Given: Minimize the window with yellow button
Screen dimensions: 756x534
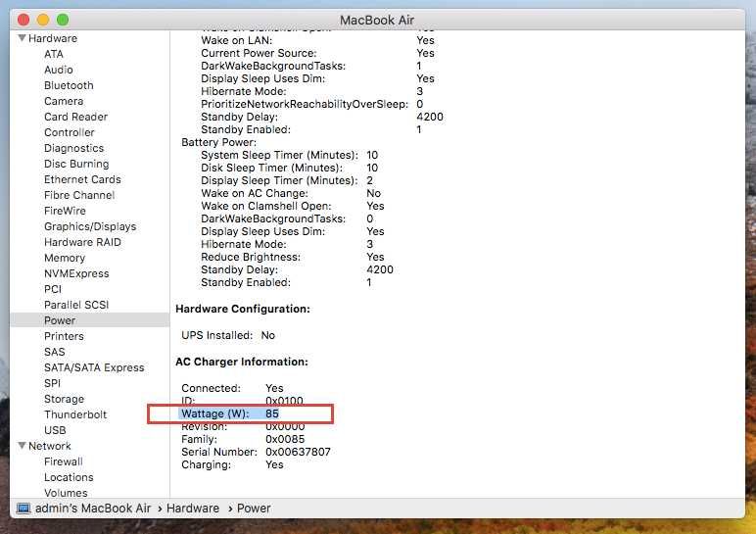Looking at the screenshot, I should click(43, 20).
